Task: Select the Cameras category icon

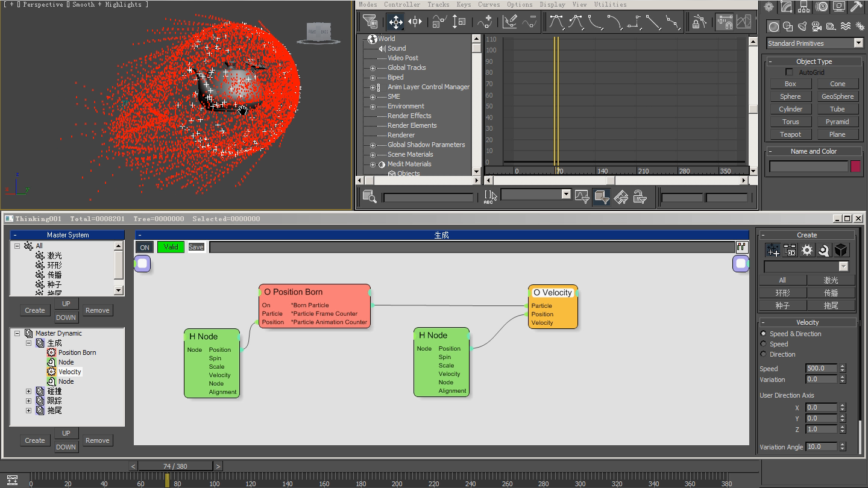Action: tap(817, 27)
